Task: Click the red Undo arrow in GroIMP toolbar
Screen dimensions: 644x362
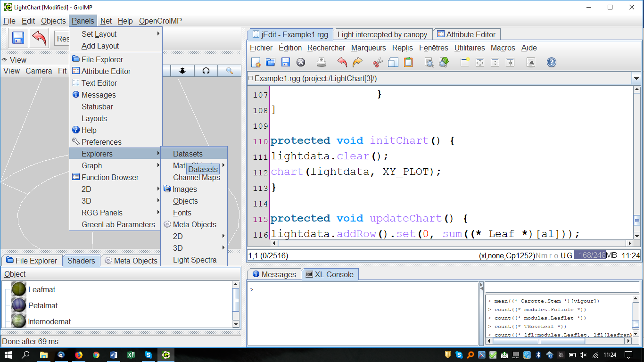Action: [39, 38]
